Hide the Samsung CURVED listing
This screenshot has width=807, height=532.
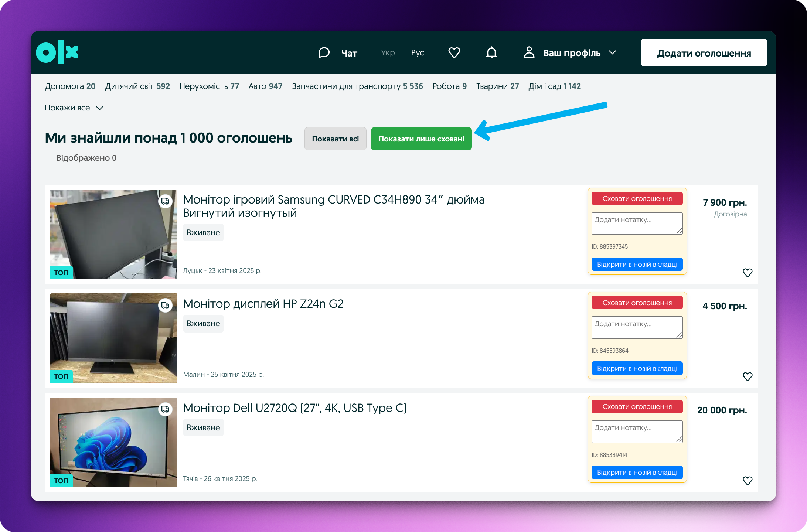(x=637, y=199)
